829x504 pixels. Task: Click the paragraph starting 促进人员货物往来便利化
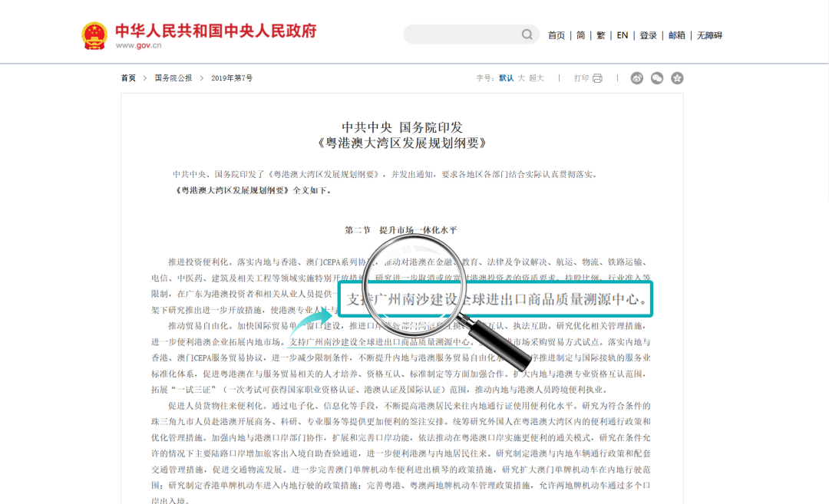tap(401, 453)
